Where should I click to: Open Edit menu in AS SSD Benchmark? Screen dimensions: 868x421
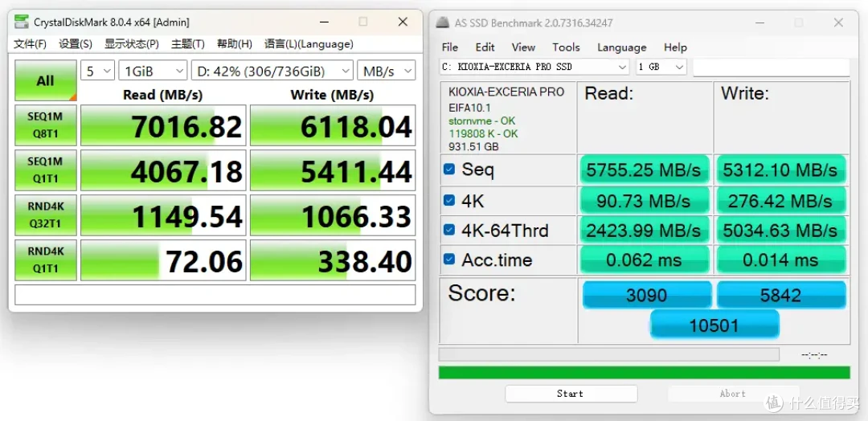coord(485,47)
